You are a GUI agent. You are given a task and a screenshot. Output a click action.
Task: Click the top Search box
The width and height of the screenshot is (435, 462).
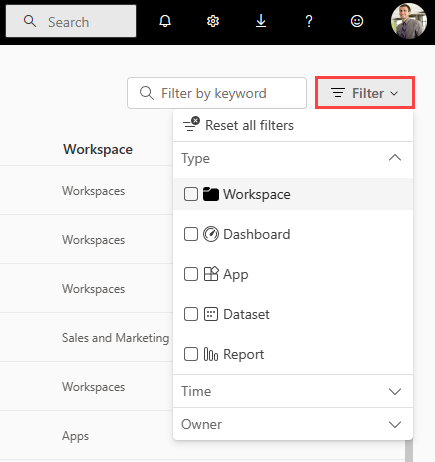coord(71,21)
